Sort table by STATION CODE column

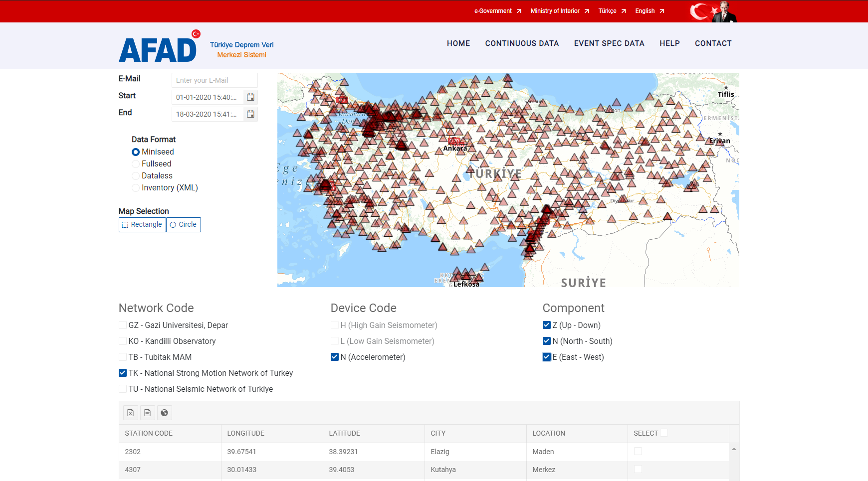tap(170, 434)
